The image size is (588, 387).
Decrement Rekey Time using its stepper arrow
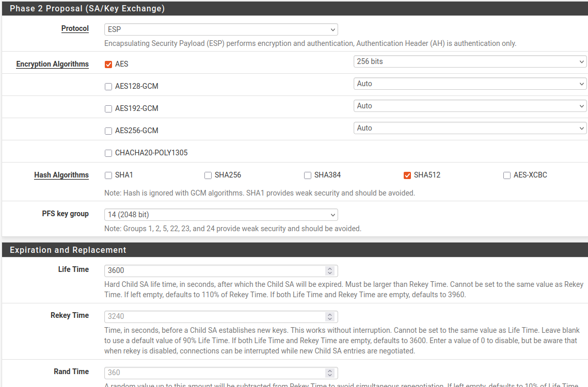[x=330, y=319]
